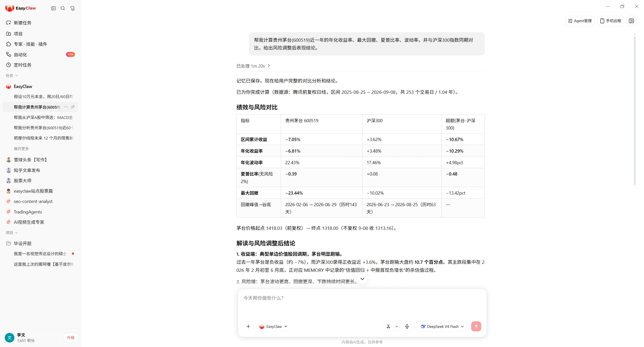
Task: Open the DeepSeek V4 Flash model dropdown
Action: (442, 326)
